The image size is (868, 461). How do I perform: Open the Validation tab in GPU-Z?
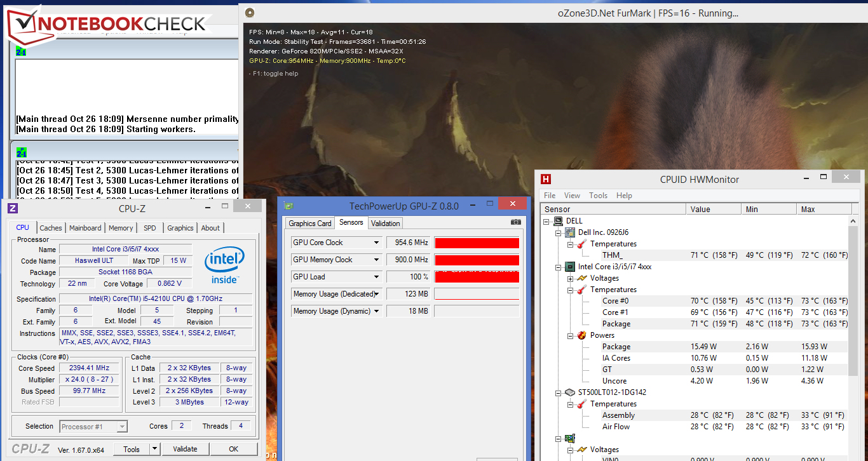pos(386,224)
